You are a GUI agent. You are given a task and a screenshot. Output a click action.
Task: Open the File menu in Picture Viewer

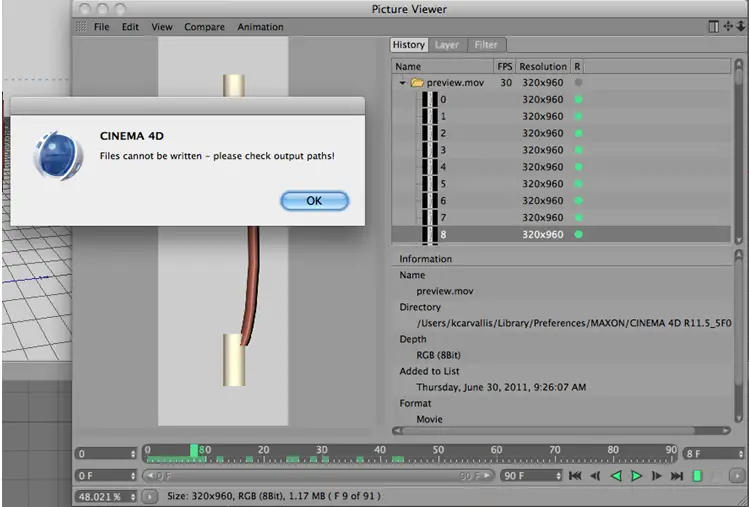pyautogui.click(x=101, y=27)
